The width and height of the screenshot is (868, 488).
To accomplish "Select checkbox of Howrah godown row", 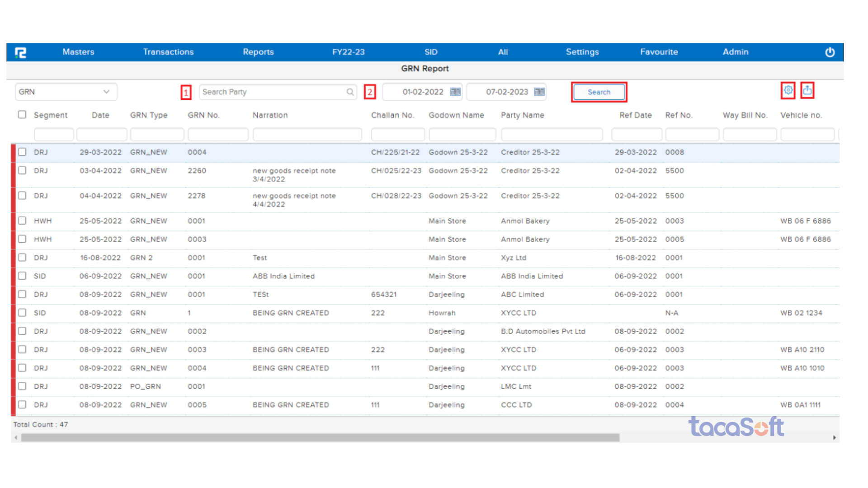I will tap(22, 312).
